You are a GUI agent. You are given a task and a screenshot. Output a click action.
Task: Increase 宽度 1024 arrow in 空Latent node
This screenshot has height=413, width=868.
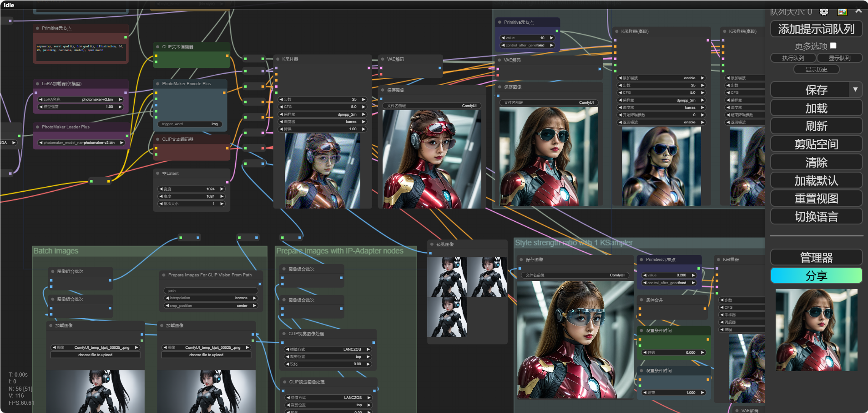(x=222, y=189)
